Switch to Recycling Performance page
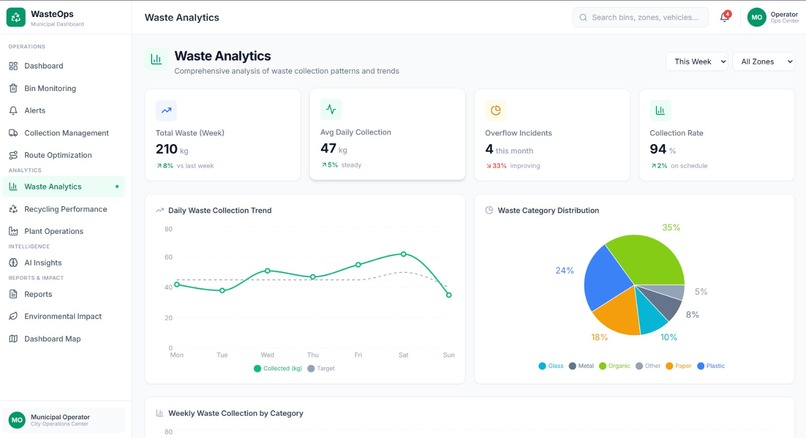 click(64, 209)
